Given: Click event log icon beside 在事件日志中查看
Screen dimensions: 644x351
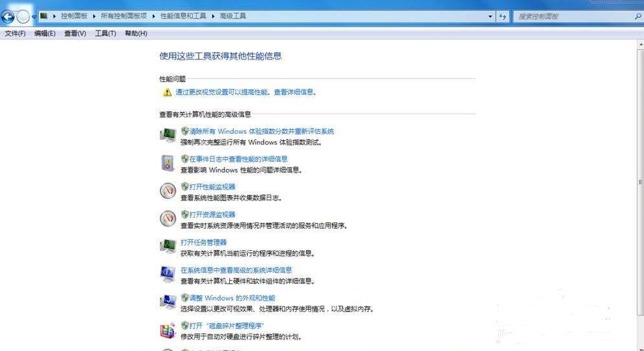Looking at the screenshot, I should [x=168, y=163].
